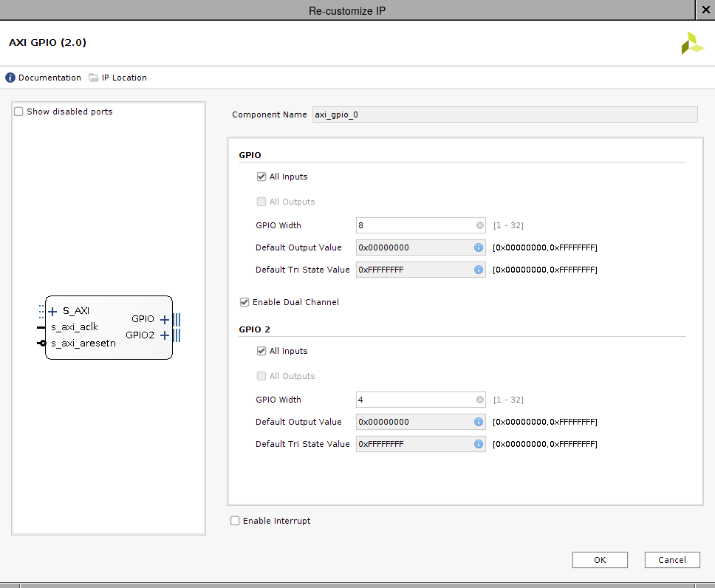Image resolution: width=715 pixels, height=588 pixels.
Task: Click into the GPIO Width input field
Action: point(414,225)
